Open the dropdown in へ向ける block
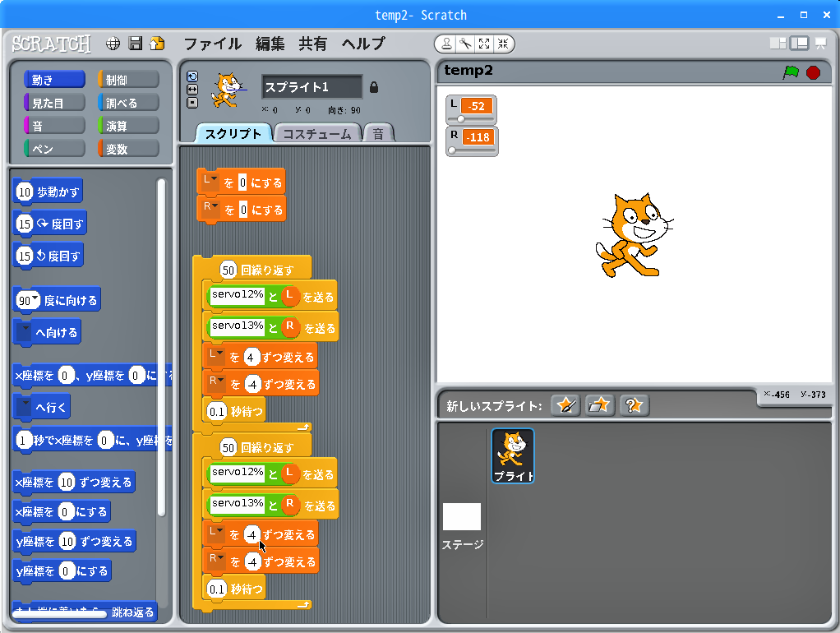The image size is (840, 633). point(24,332)
